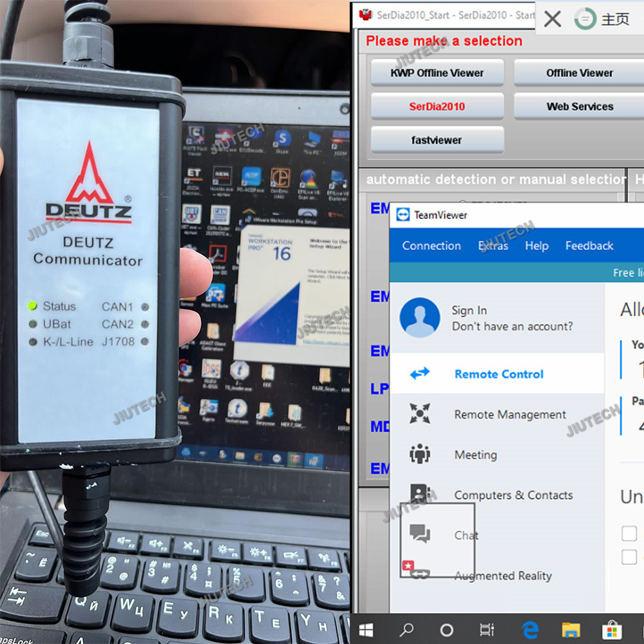Open the KWP Offline Viewer

pyautogui.click(x=437, y=73)
